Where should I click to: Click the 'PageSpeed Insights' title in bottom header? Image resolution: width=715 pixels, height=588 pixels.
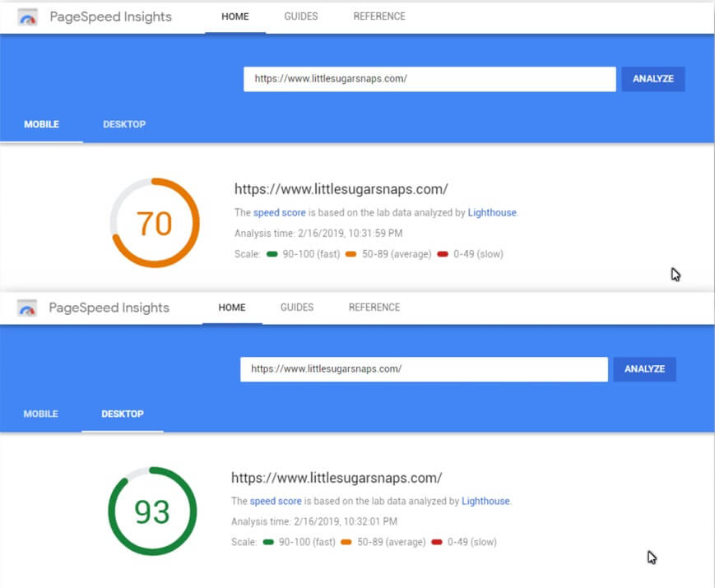point(109,308)
